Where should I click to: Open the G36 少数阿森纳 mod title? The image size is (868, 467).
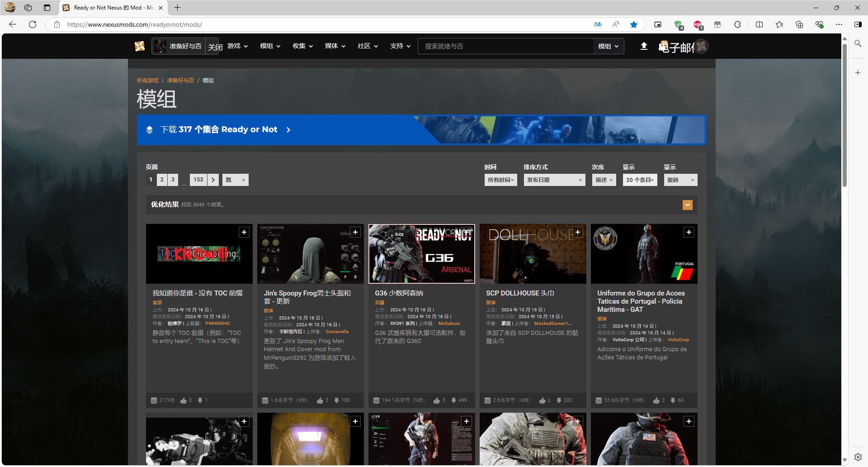click(x=399, y=293)
